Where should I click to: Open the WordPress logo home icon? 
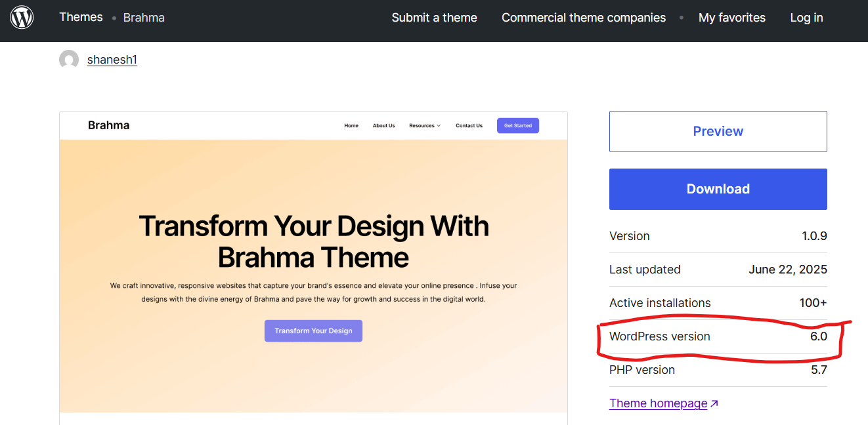pyautogui.click(x=22, y=17)
